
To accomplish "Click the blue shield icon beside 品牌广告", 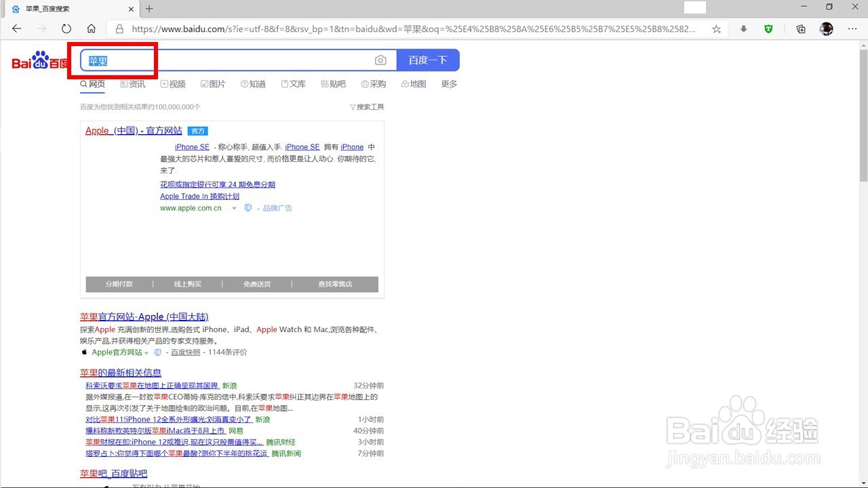I will coord(248,208).
